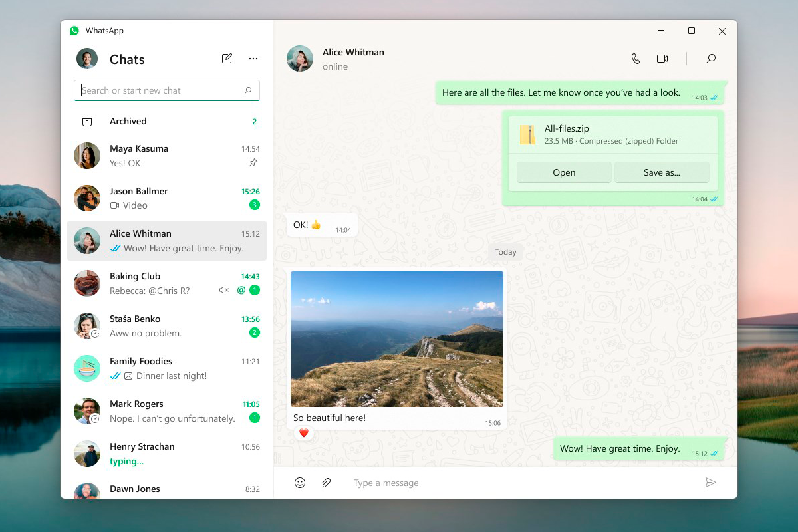Open Archived chats box icon

87,121
